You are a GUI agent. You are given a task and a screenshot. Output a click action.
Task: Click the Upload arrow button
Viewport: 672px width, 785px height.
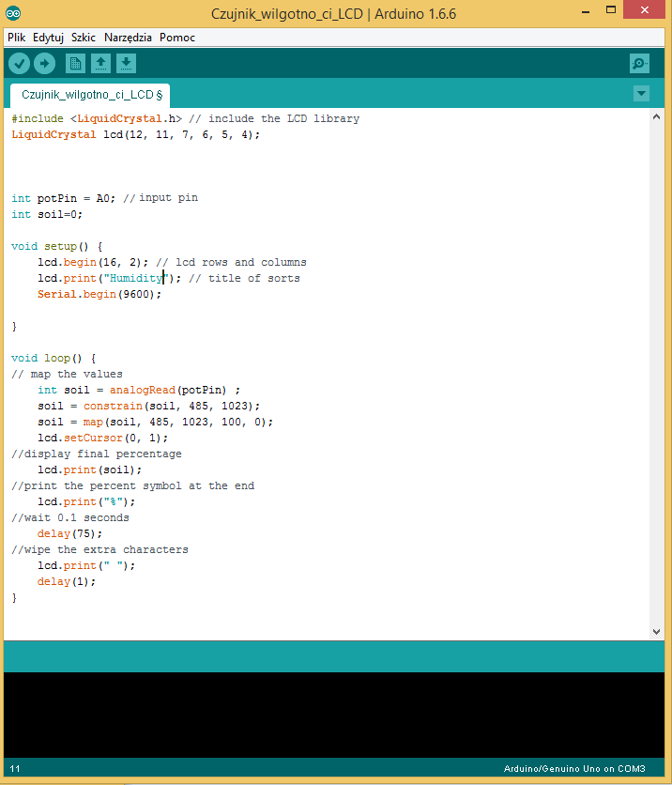[x=44, y=64]
